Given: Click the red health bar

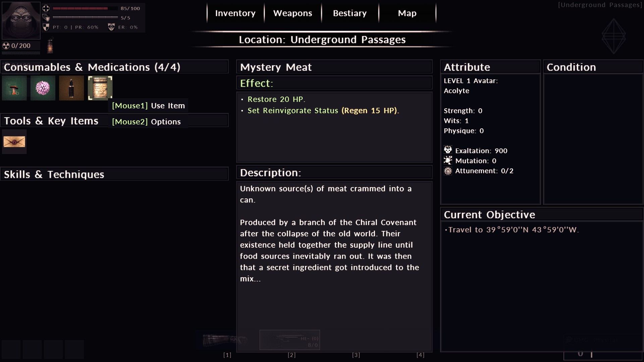Looking at the screenshot, I should [85, 8].
